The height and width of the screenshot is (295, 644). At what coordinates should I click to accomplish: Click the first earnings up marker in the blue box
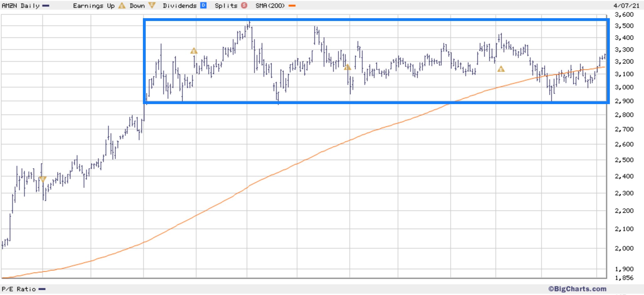click(194, 50)
